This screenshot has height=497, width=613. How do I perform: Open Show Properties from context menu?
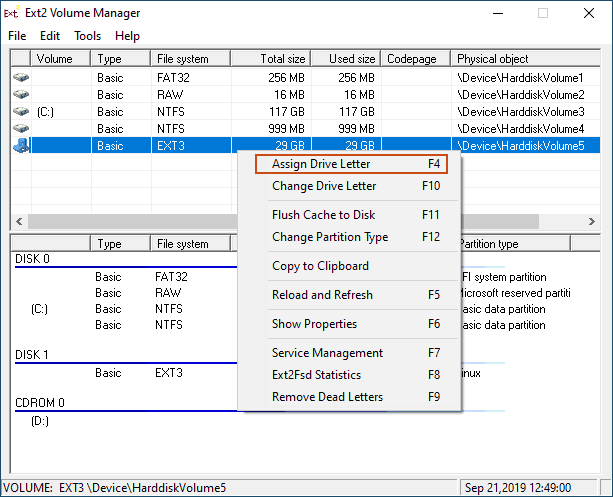351,324
